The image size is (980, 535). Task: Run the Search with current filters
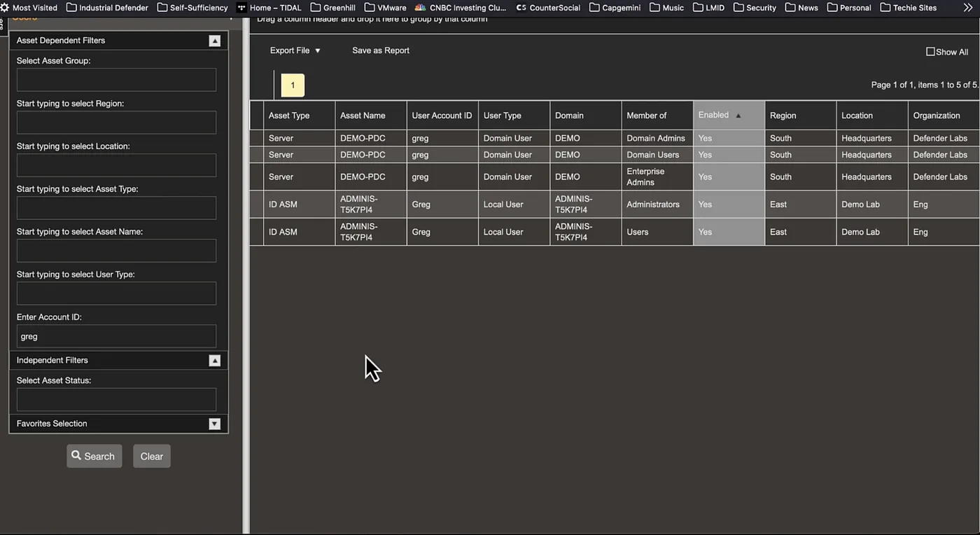tap(94, 457)
